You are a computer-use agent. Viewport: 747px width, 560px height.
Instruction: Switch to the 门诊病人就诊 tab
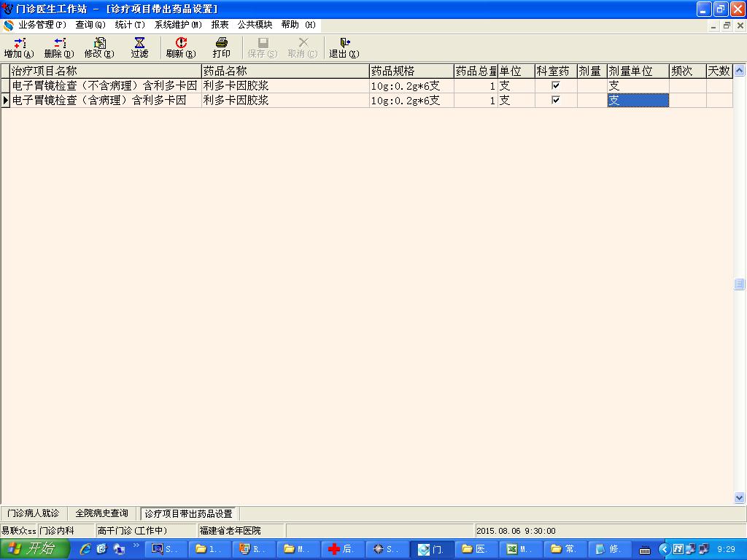[34, 513]
